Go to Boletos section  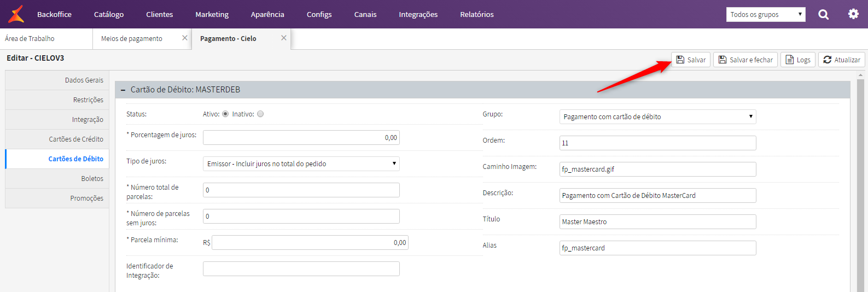pos(57,178)
